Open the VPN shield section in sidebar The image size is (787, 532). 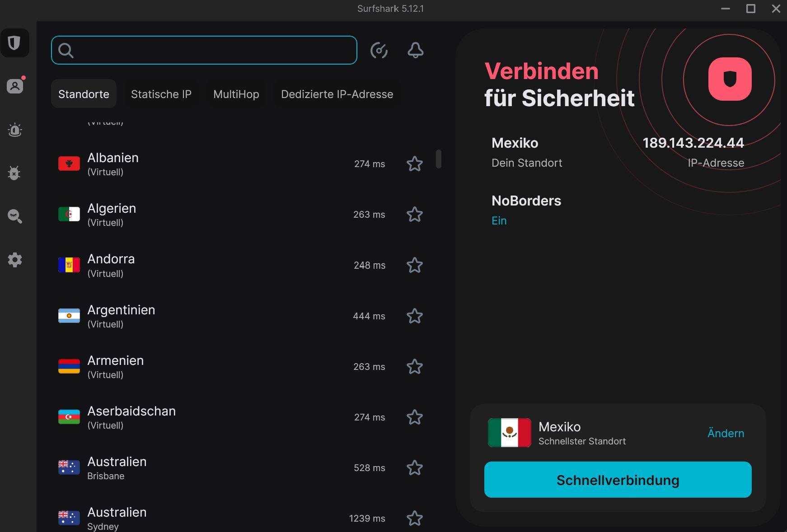point(15,43)
